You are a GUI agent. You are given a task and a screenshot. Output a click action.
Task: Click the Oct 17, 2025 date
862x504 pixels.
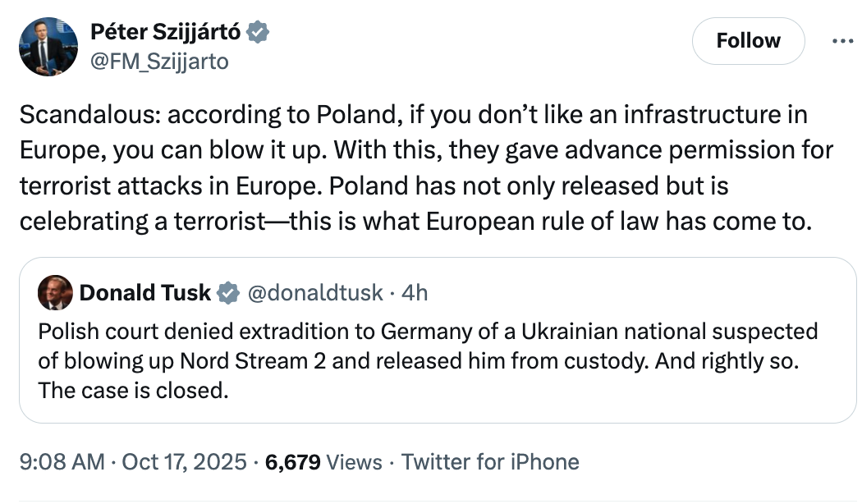[x=184, y=462]
